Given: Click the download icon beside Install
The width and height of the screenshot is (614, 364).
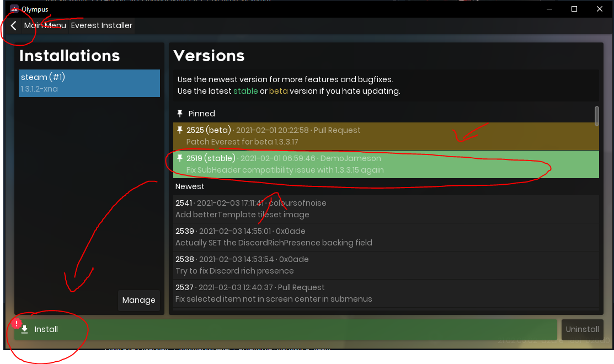Looking at the screenshot, I should click(x=25, y=330).
